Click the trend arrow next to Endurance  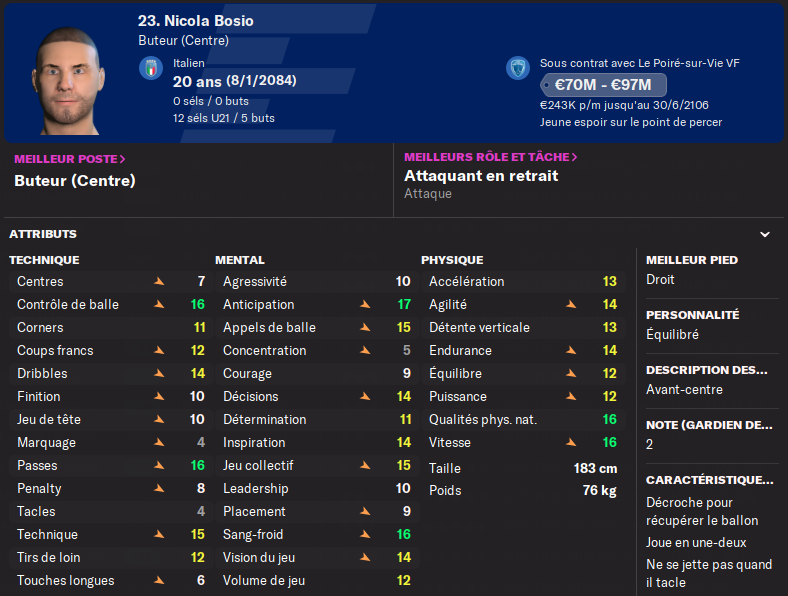click(571, 351)
